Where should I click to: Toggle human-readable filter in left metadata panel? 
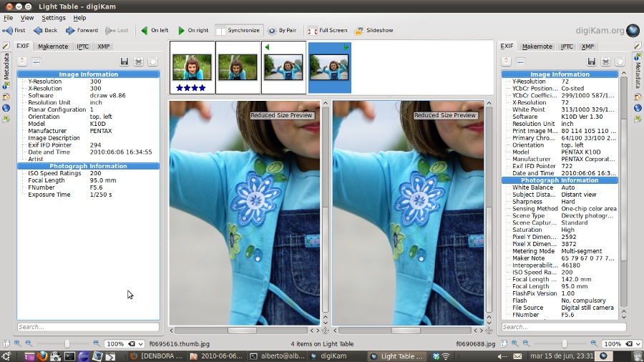[22, 62]
